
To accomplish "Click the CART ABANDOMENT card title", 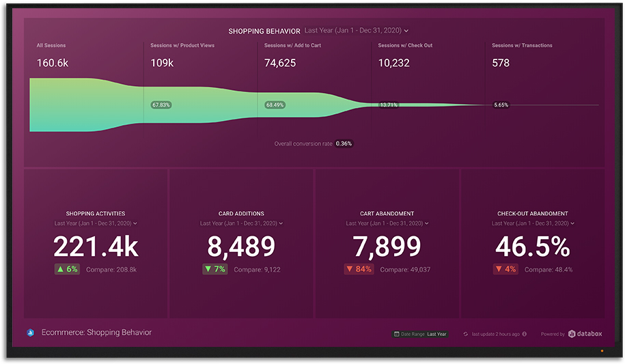I will [x=387, y=214].
